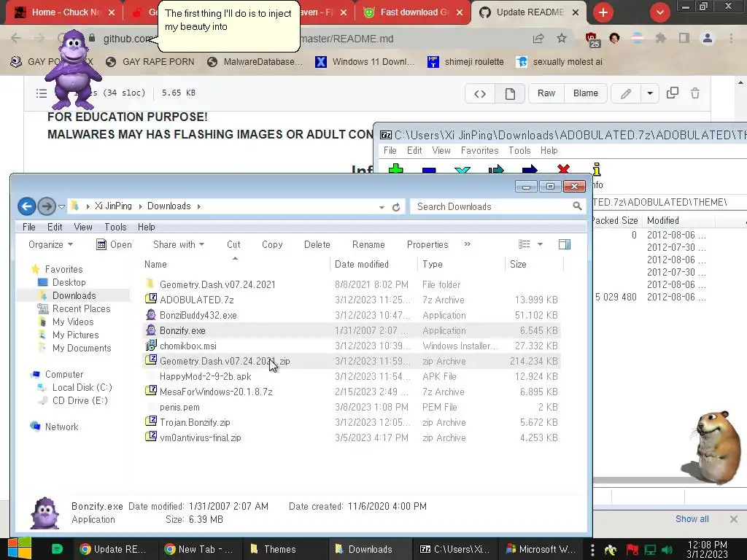Open the address bar history dropdown
The image size is (747, 560).
(x=382, y=207)
